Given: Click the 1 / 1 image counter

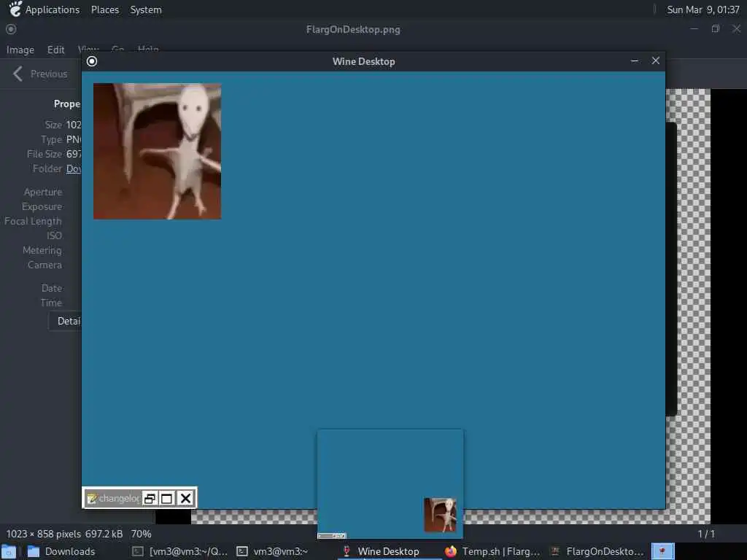Looking at the screenshot, I should pyautogui.click(x=706, y=534).
